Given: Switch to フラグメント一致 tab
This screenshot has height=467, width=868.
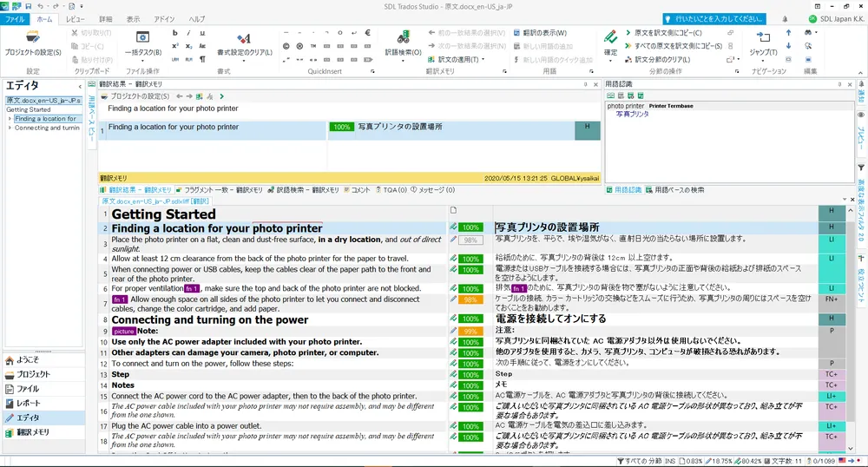Looking at the screenshot, I should [x=218, y=190].
